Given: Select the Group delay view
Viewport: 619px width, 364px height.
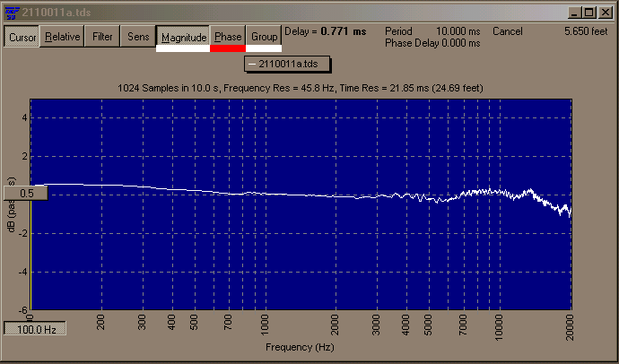Looking at the screenshot, I should coord(264,37).
